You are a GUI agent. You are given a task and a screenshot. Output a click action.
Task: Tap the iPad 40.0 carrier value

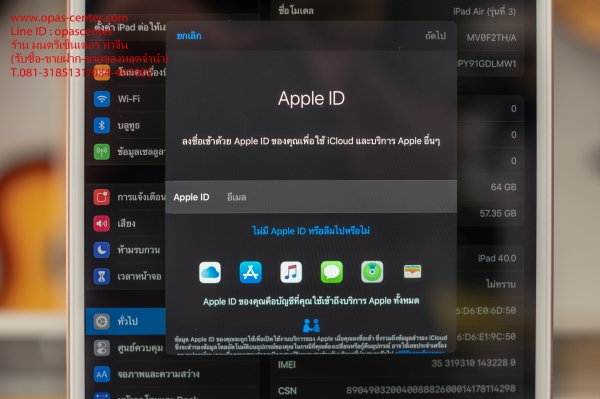497,258
